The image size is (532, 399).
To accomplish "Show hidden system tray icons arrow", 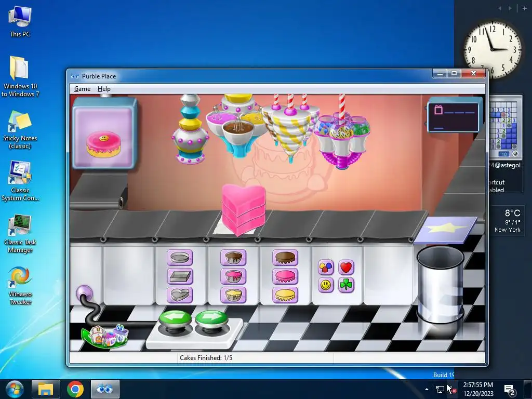I will (427, 389).
